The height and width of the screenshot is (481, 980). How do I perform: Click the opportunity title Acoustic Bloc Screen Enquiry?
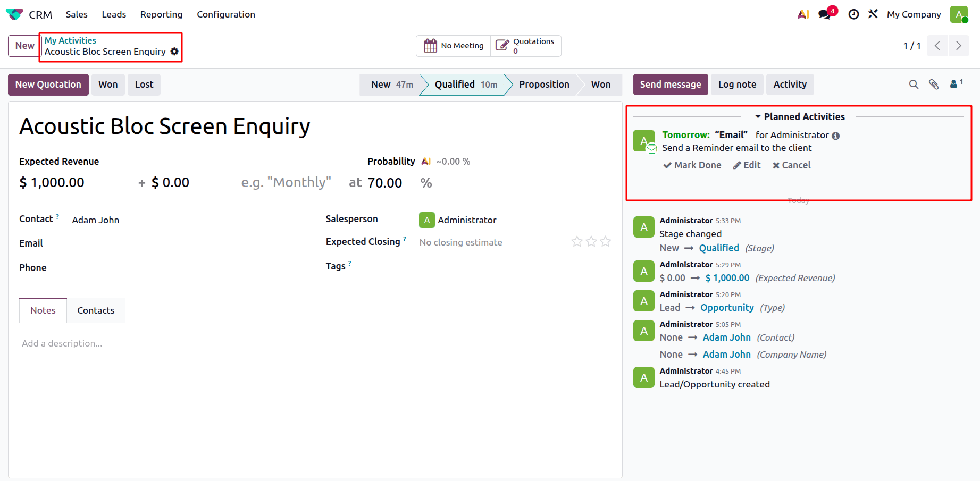pos(165,126)
